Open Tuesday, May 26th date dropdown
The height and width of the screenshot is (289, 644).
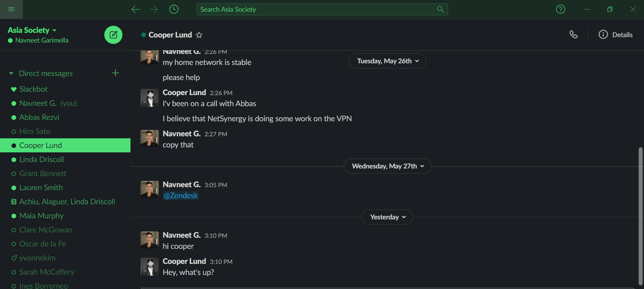387,61
